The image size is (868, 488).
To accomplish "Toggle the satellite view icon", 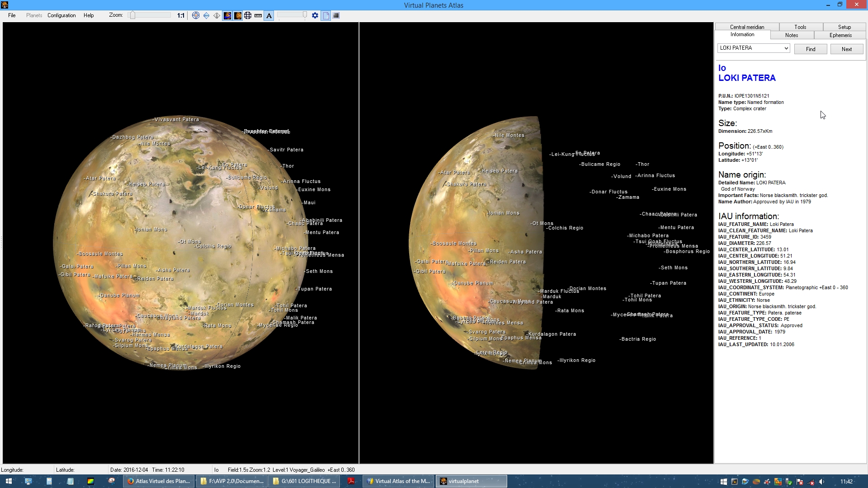I will [226, 15].
